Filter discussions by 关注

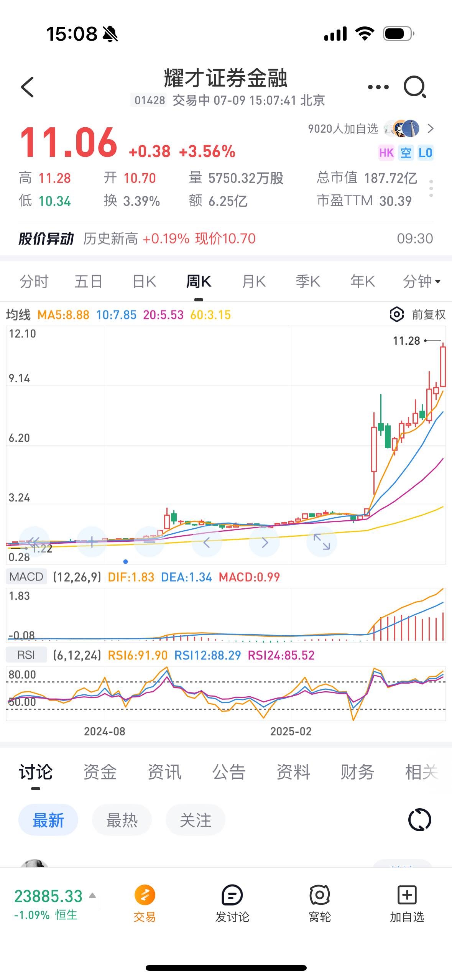click(196, 820)
